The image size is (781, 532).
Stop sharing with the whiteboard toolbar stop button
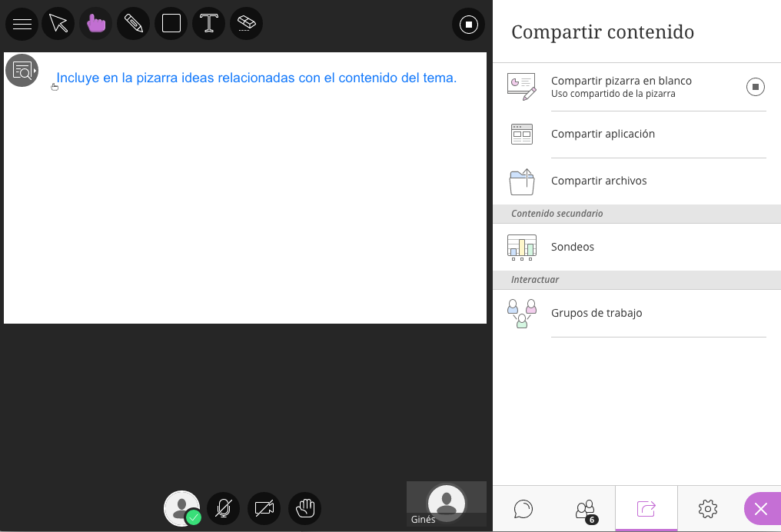(x=468, y=25)
